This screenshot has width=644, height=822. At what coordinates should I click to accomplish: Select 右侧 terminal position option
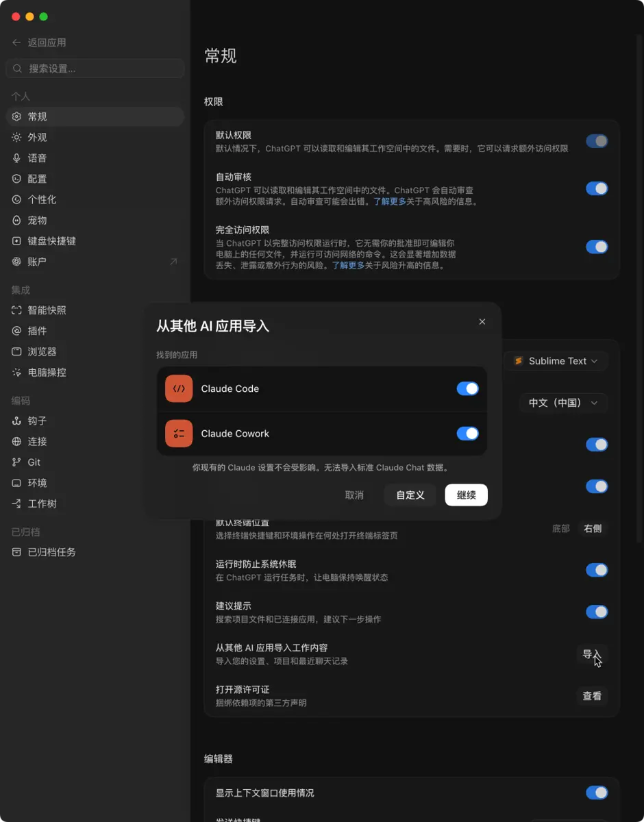[593, 528]
